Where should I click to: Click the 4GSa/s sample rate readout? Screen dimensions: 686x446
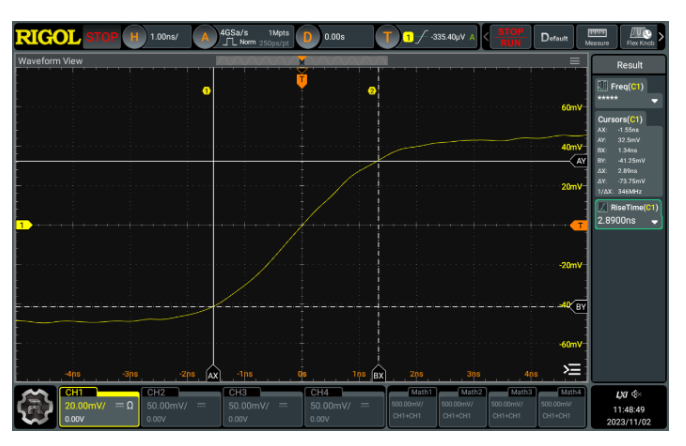pyautogui.click(x=234, y=32)
